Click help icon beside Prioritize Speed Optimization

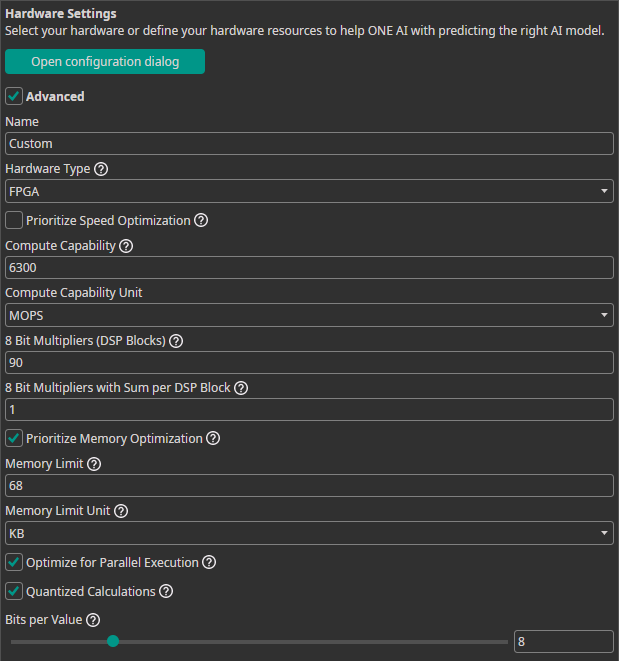201,220
